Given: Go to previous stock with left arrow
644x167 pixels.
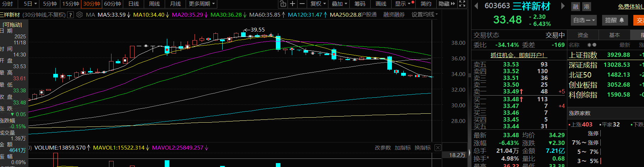Looking at the screenshot, I should click(476, 6).
